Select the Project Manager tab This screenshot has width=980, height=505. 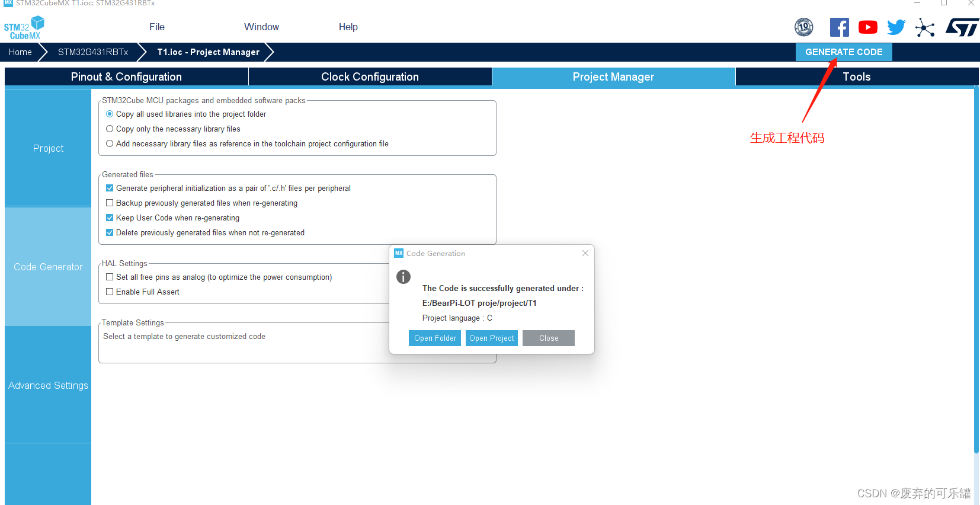pos(613,76)
